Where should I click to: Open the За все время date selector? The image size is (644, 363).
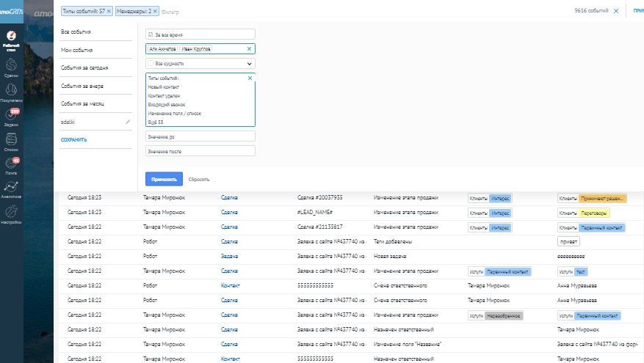coord(200,34)
